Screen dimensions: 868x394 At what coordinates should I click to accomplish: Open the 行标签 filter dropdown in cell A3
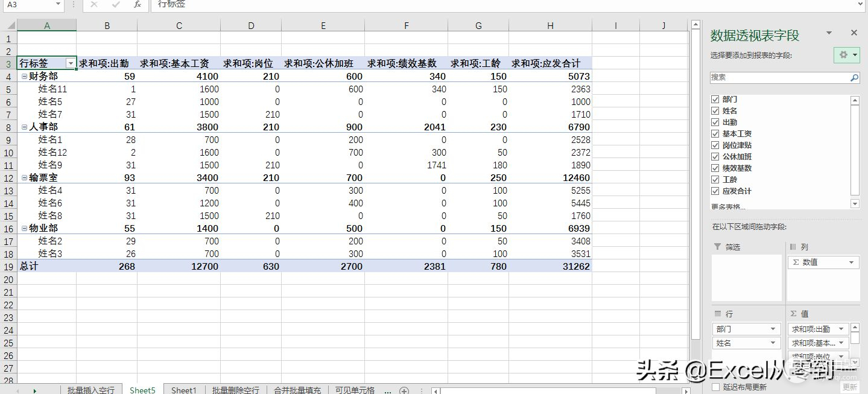click(x=71, y=63)
